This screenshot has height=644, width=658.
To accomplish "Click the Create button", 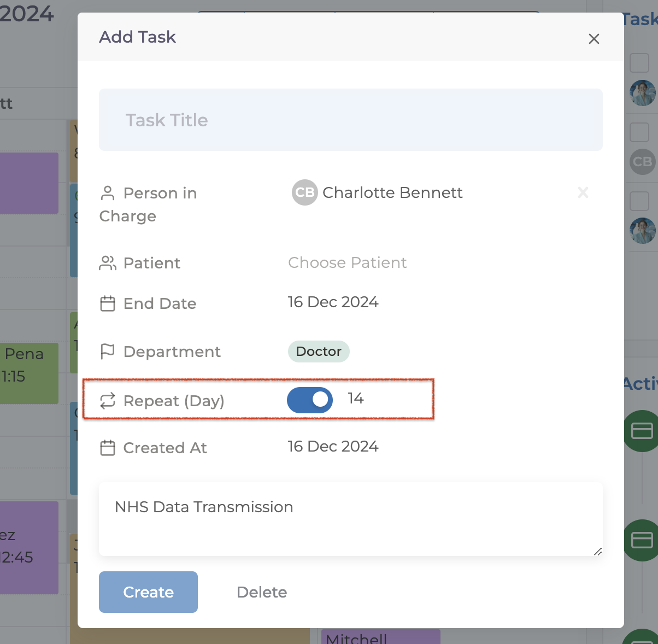I will click(148, 592).
